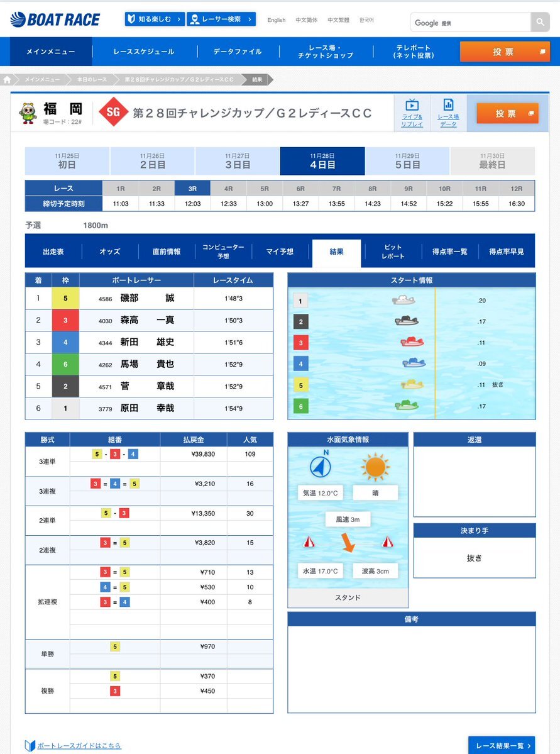
Task: Click 風速 3m label
Action: [x=348, y=519]
